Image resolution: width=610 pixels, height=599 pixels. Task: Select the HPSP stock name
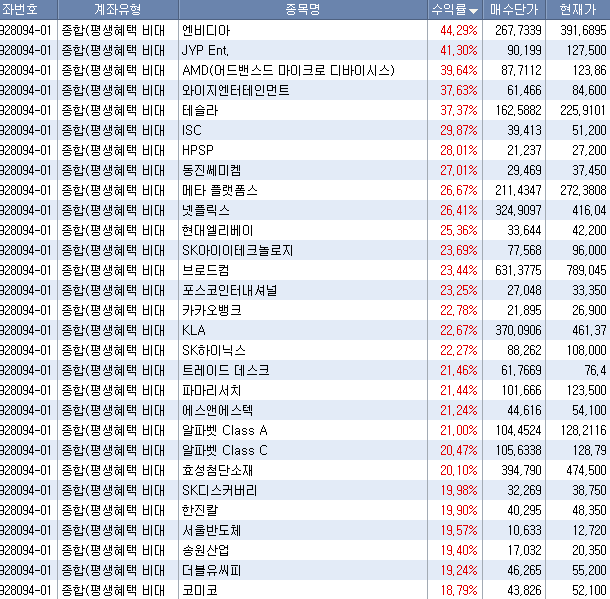(x=198, y=151)
